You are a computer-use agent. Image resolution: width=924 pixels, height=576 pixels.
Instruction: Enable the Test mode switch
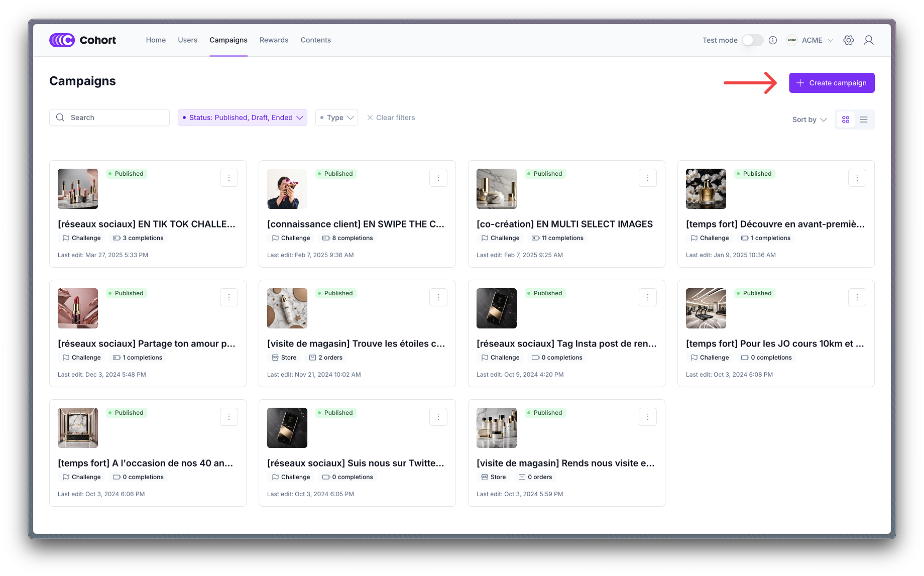(x=752, y=40)
